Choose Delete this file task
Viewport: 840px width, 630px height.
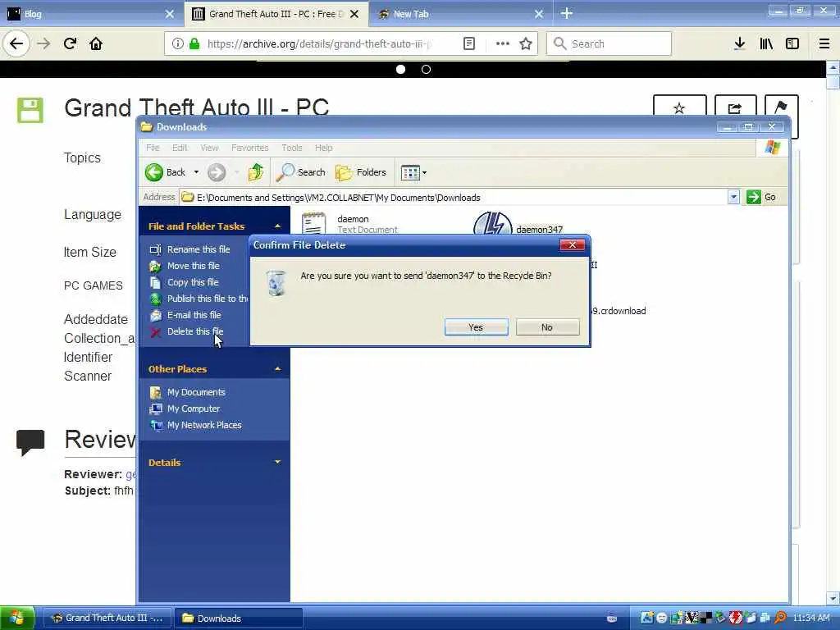(186, 331)
